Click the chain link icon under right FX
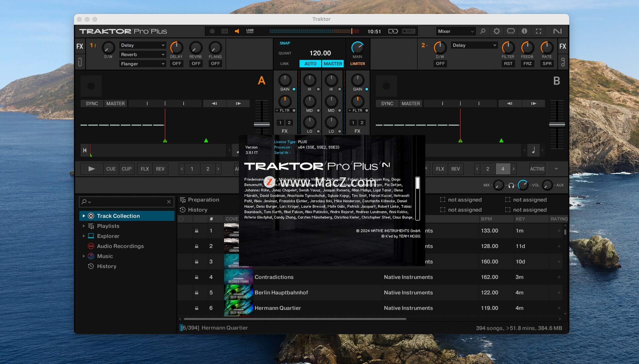 point(563,62)
